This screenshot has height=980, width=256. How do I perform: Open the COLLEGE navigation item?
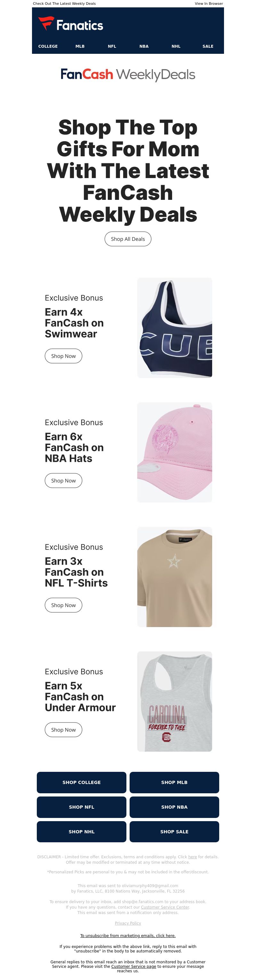coord(48,46)
